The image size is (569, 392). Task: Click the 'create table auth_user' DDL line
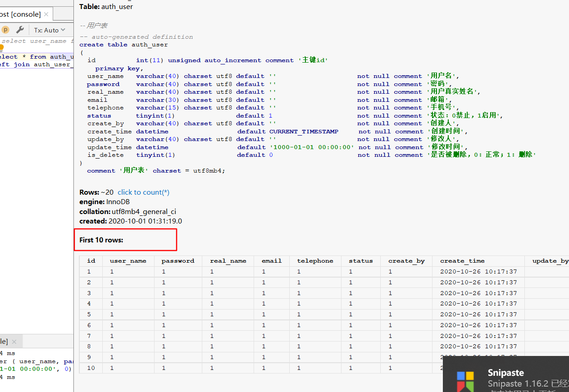[123, 45]
